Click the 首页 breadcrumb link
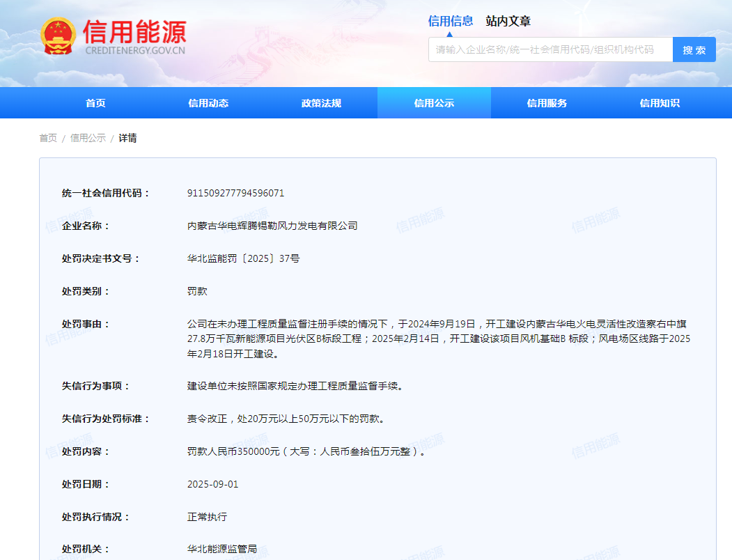This screenshot has width=732, height=560. (x=48, y=138)
